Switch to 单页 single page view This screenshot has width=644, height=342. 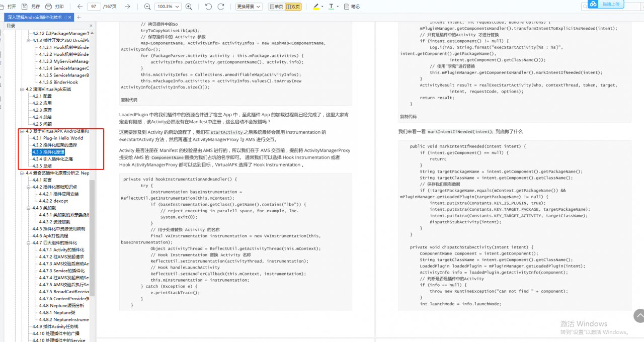point(276,7)
